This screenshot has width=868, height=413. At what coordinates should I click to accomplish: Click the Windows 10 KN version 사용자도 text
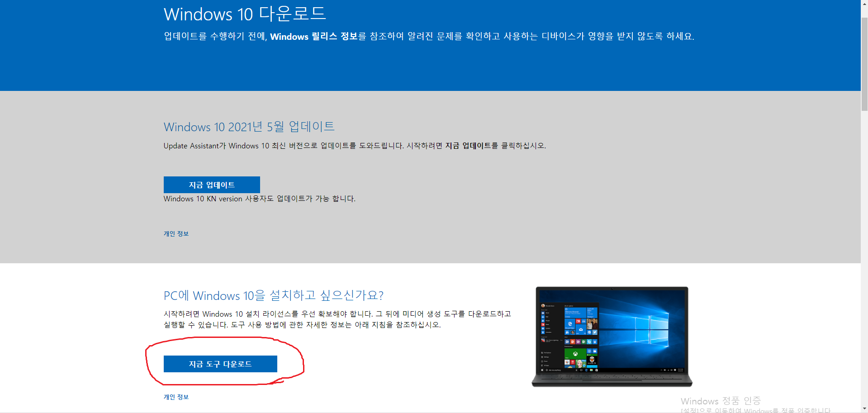tap(260, 199)
